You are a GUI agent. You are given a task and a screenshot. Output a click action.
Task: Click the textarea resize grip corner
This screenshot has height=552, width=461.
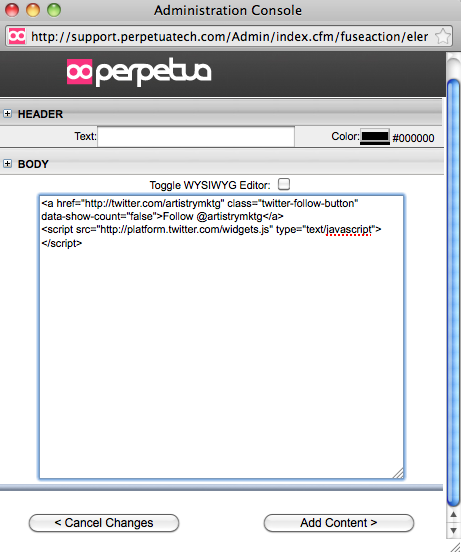pos(398,473)
